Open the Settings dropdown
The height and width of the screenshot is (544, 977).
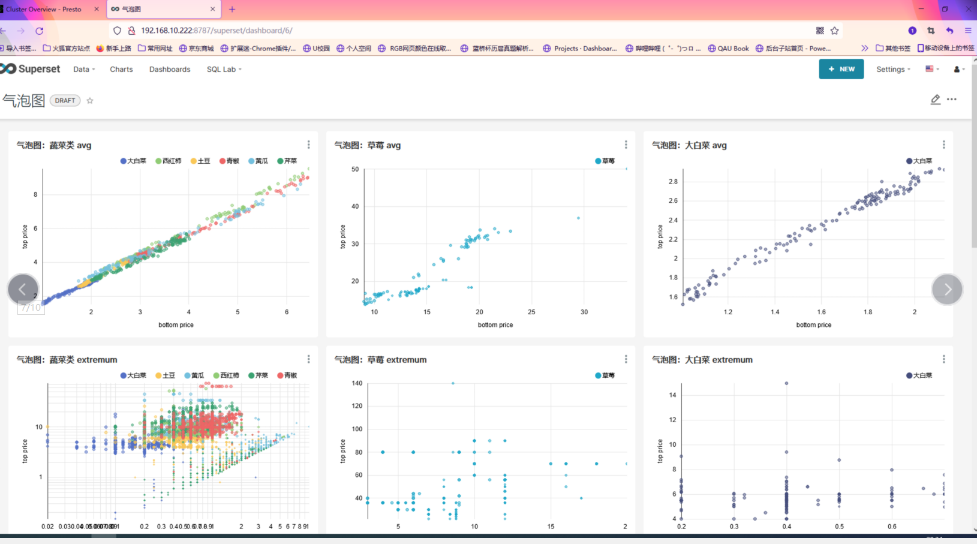[893, 69]
